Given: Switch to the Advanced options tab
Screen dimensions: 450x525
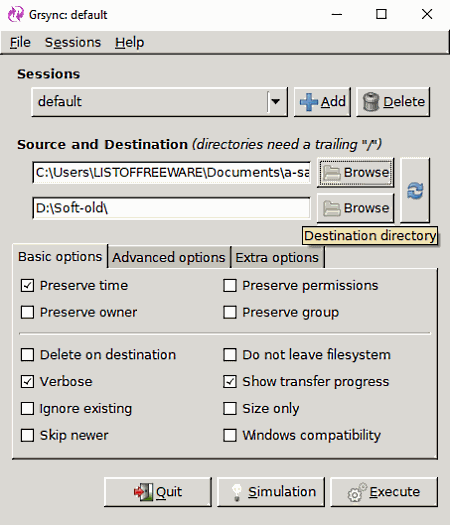Looking at the screenshot, I should (x=169, y=257).
